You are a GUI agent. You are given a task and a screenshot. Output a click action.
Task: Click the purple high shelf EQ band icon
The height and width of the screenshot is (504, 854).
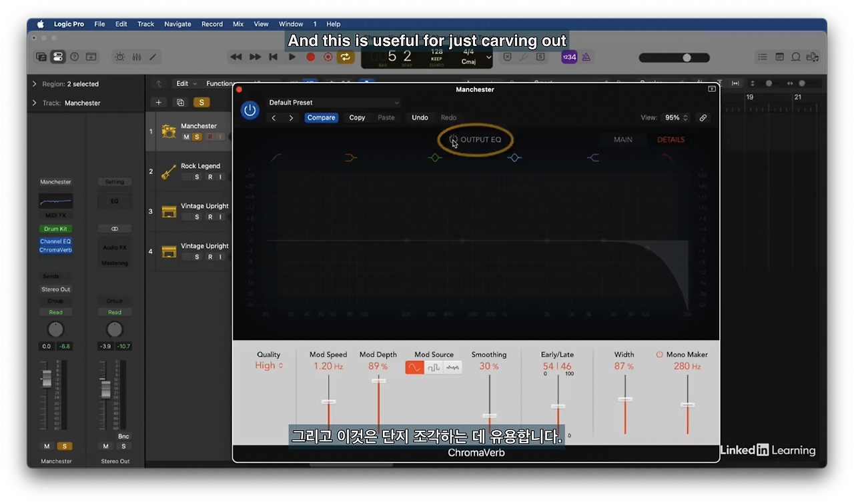point(593,158)
